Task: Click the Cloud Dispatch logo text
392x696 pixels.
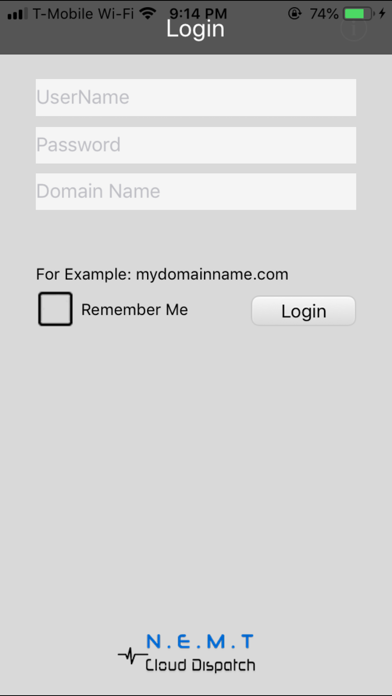Action: tap(200, 665)
